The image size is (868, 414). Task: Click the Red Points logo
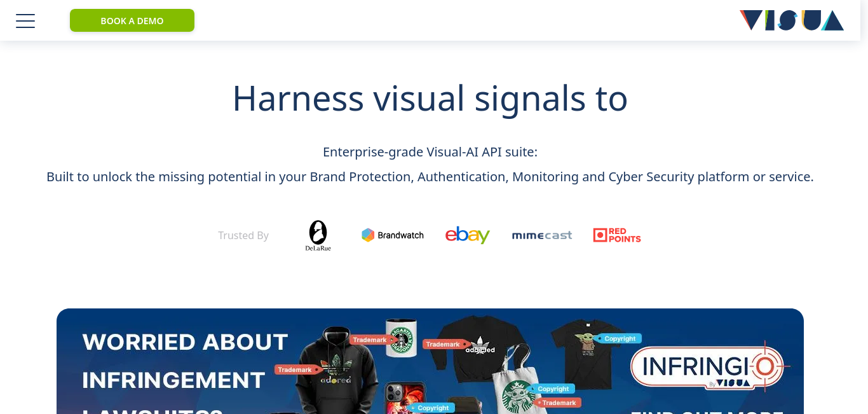617,235
